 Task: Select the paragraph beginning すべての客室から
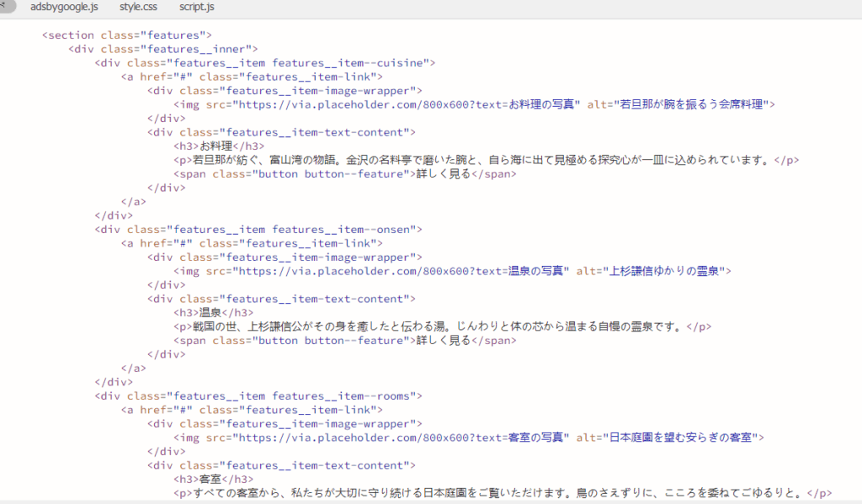(503, 493)
